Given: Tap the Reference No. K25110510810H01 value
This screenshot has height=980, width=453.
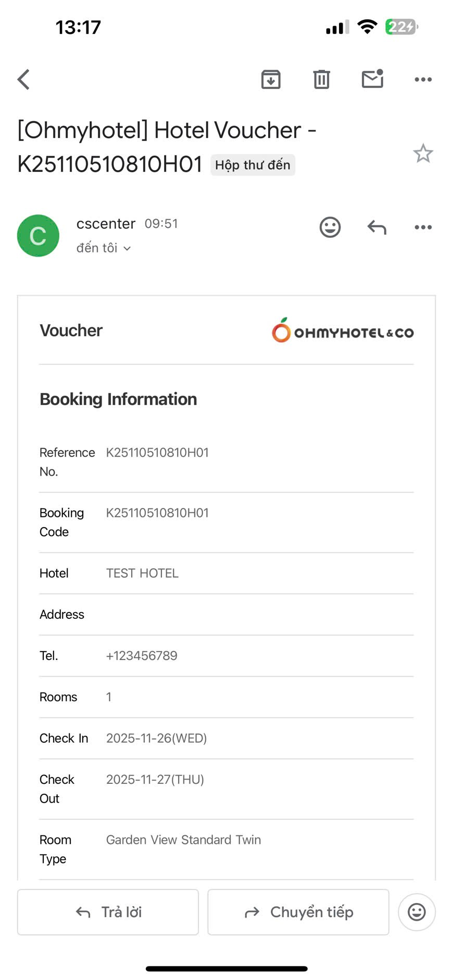Looking at the screenshot, I should pyautogui.click(x=157, y=452).
